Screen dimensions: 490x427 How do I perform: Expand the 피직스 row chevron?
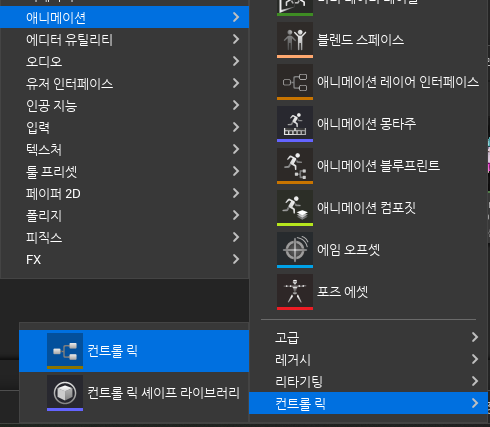tap(236, 237)
